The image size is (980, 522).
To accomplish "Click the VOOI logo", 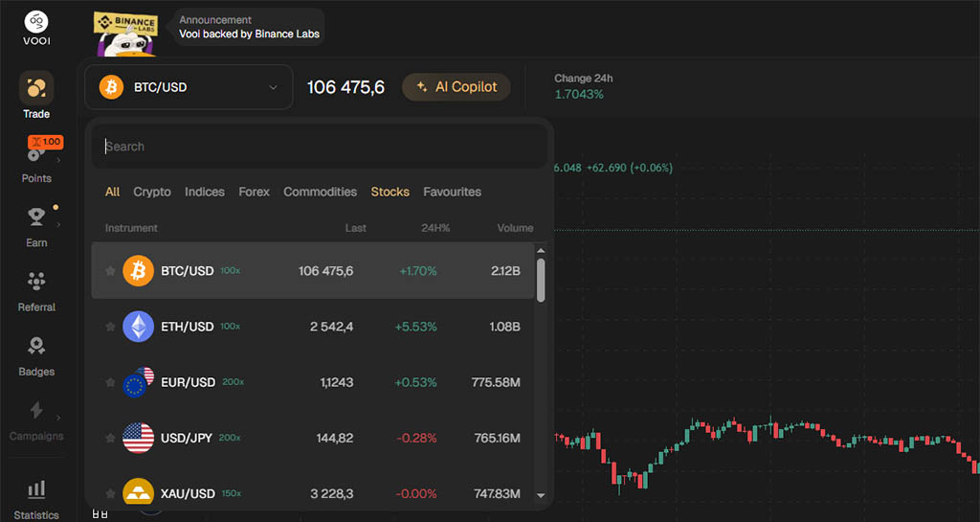I will (x=36, y=30).
